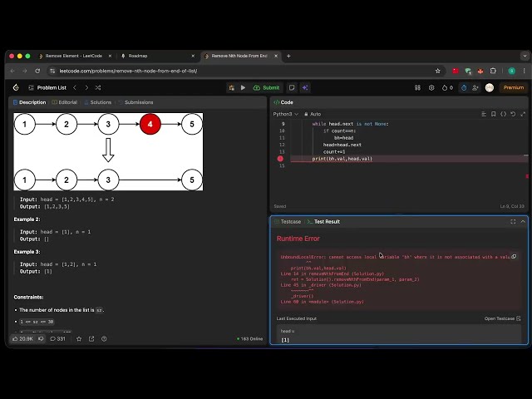Switch to Testcase tab

click(x=288, y=222)
